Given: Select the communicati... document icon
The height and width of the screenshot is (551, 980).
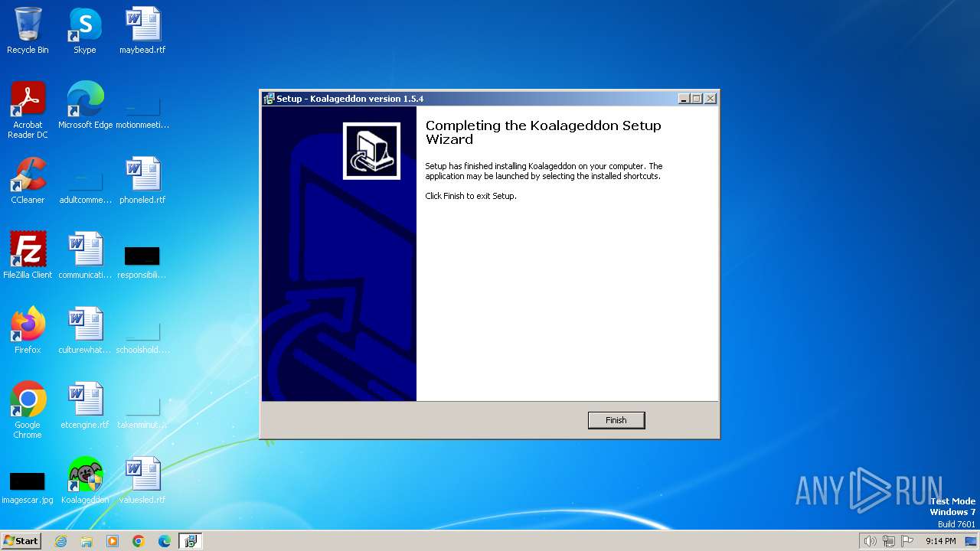Looking at the screenshot, I should [x=85, y=256].
